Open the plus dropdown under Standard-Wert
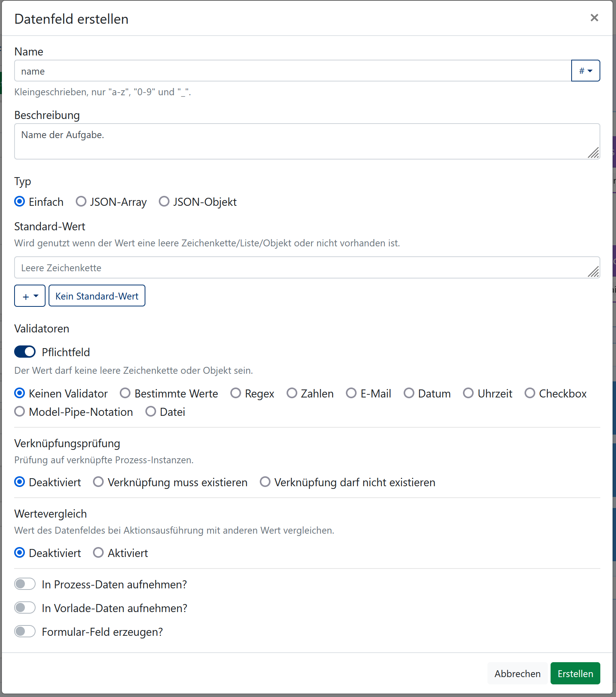 (x=30, y=296)
